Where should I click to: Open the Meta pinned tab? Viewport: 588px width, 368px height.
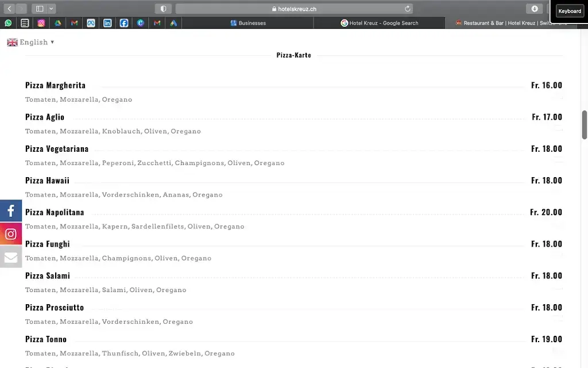[91, 23]
